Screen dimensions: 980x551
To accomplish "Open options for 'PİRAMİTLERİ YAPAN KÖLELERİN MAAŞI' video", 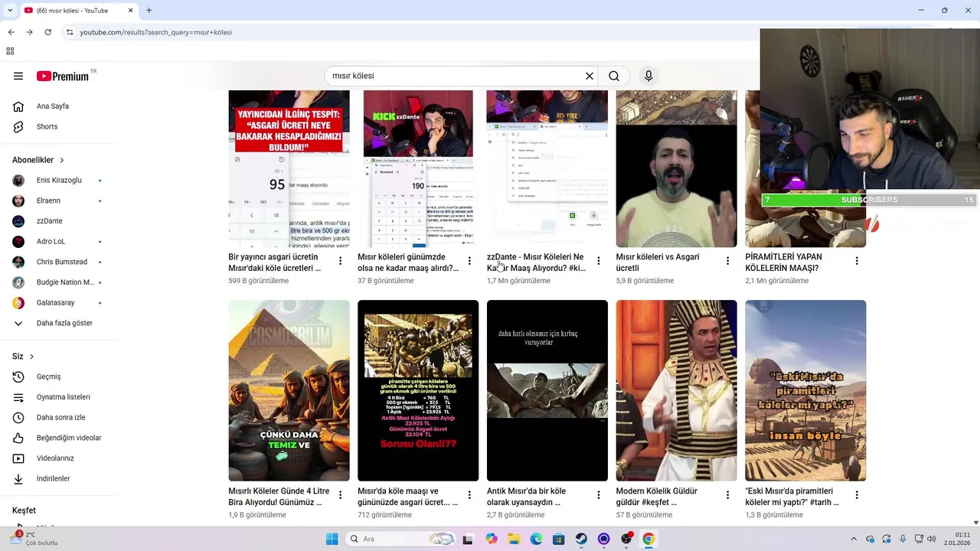I will click(857, 261).
